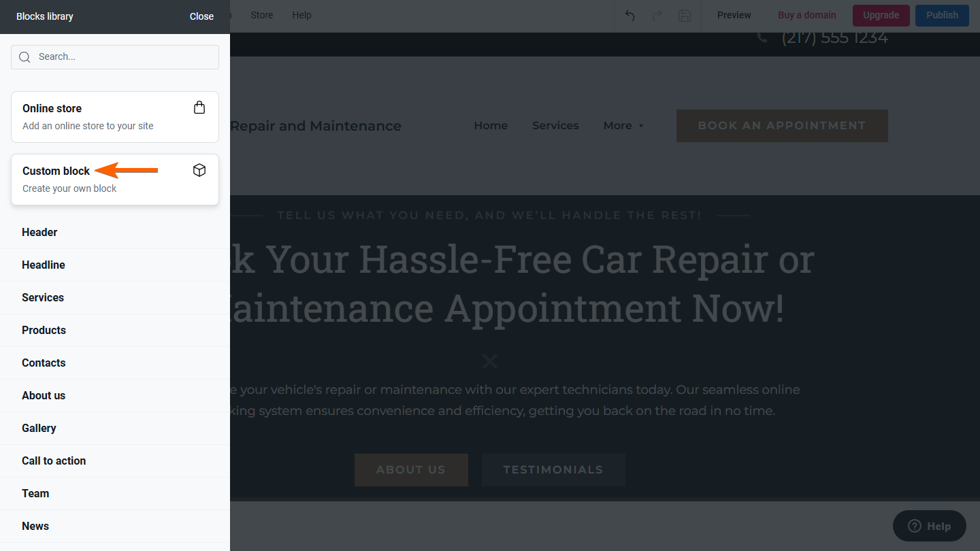Click the redo arrow icon in the toolbar

click(657, 16)
